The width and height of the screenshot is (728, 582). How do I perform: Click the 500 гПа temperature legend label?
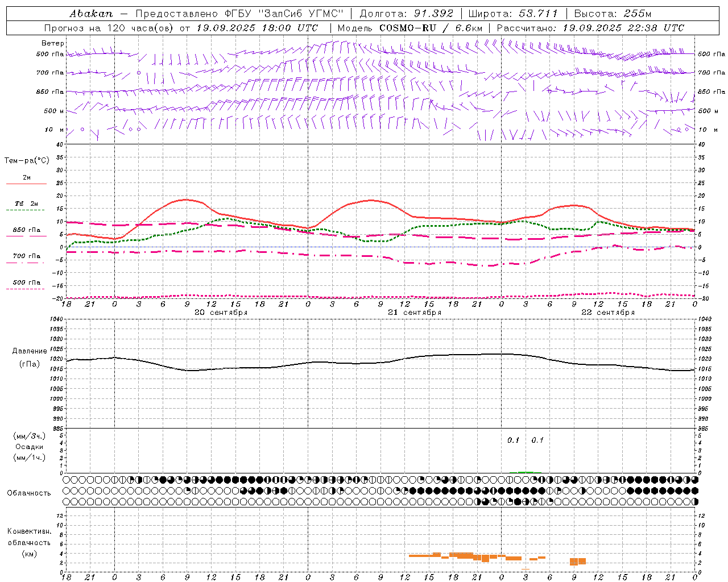[27, 282]
